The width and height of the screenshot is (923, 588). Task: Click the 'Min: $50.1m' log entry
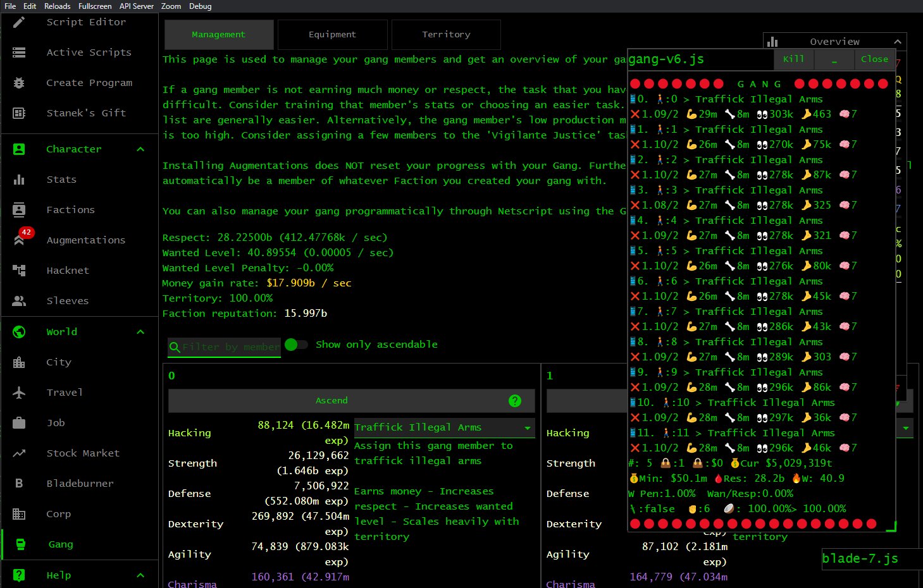point(669,479)
